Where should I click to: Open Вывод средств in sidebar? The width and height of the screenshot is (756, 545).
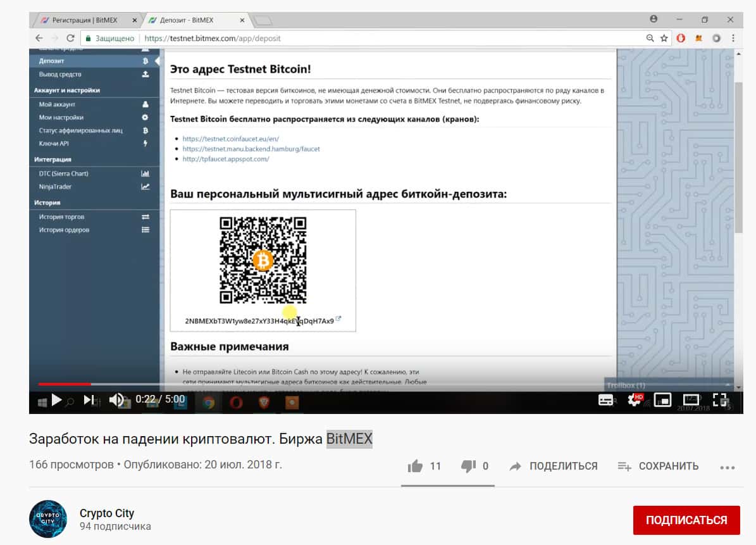click(94, 74)
